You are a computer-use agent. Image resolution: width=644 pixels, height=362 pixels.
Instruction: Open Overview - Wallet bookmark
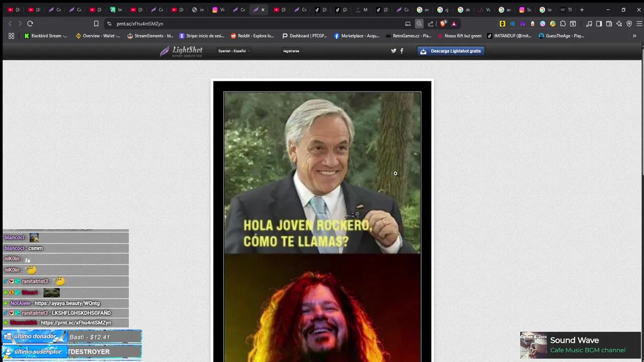[x=98, y=36]
